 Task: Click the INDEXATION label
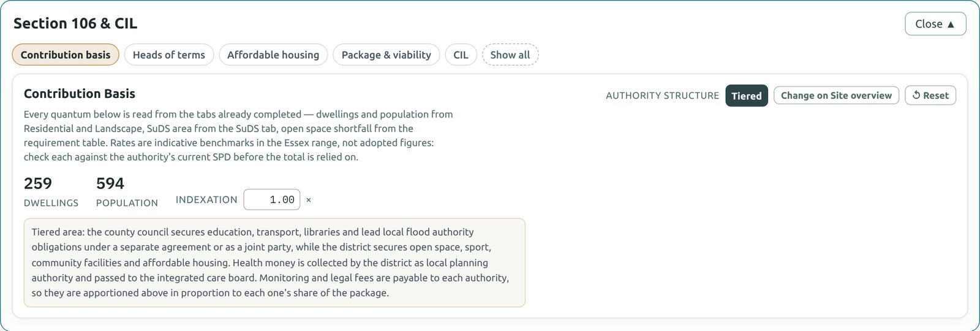pos(206,199)
